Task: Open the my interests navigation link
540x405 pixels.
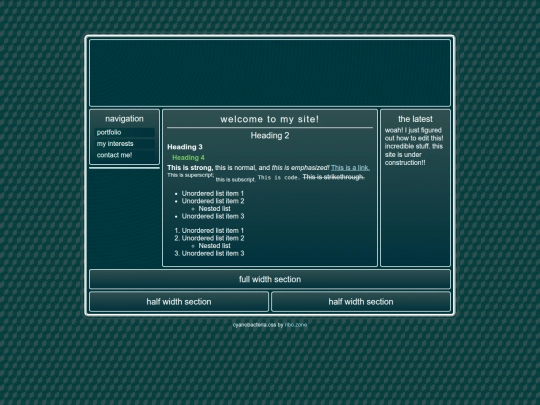Action: pyautogui.click(x=124, y=144)
